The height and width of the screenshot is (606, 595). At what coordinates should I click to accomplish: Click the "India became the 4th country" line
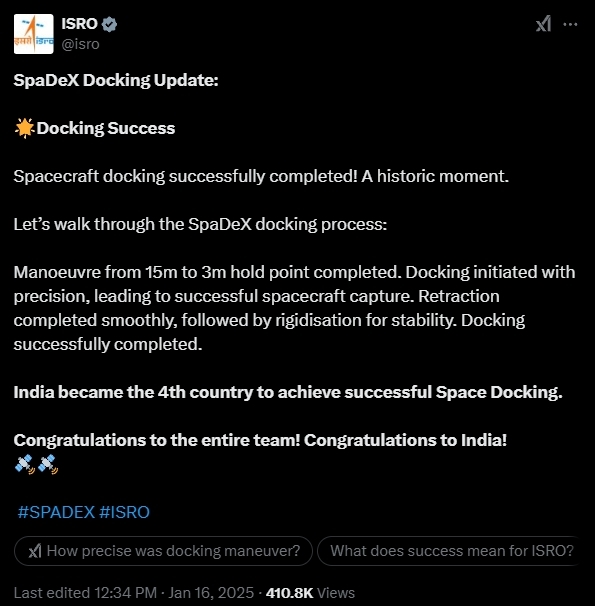coord(288,392)
